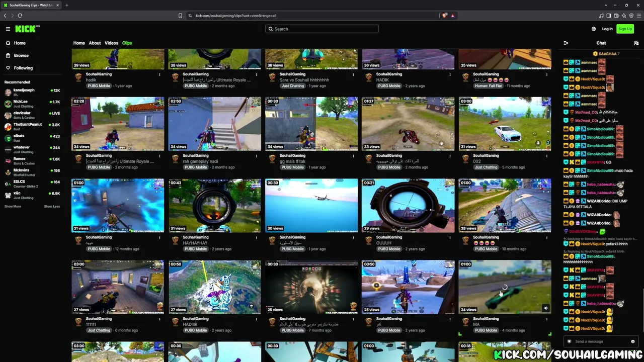Viewport: 644px width, 362px height.
Task: Open SouhailGaming name on HAYHAYHAY clip
Action: coord(196,237)
